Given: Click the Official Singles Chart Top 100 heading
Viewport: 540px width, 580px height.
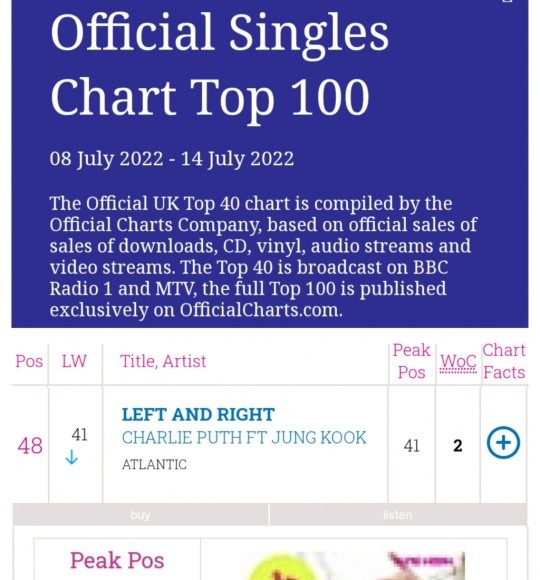Looking at the screenshot, I should [220, 64].
